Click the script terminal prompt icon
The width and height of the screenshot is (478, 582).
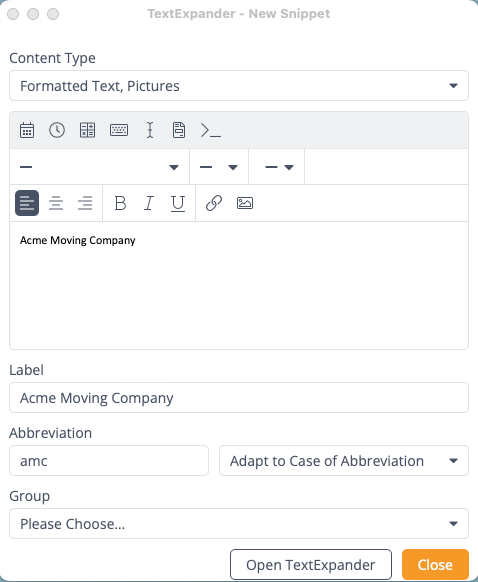click(211, 130)
